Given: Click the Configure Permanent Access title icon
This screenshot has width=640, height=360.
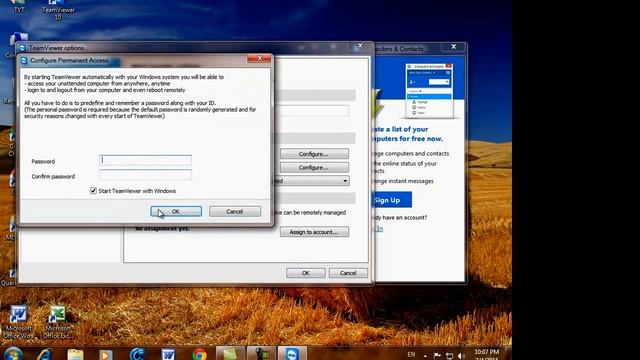Looking at the screenshot, I should click(x=24, y=60).
